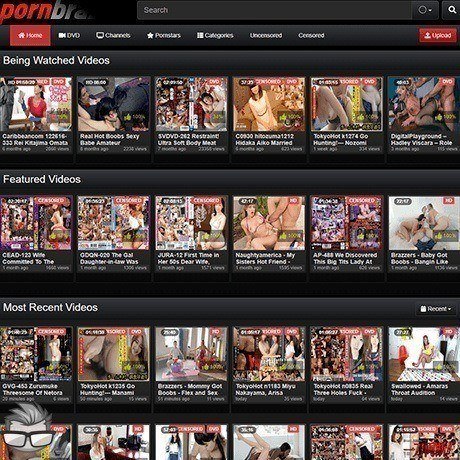Open the Uncensored menu item
460x460 pixels.
pyautogui.click(x=266, y=35)
